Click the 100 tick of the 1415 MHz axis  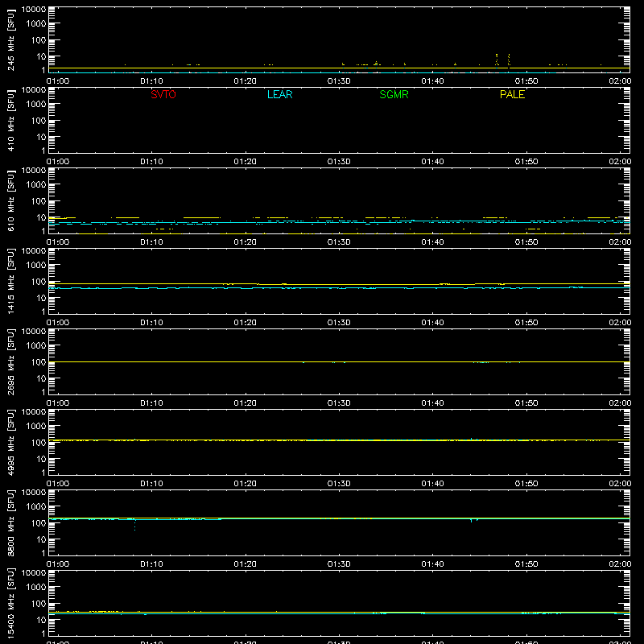tap(39, 282)
